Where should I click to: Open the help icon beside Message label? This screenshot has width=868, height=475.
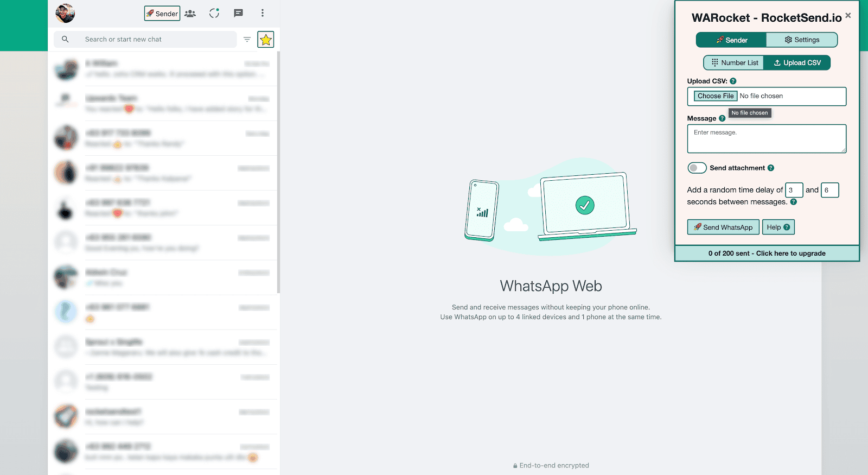click(722, 118)
